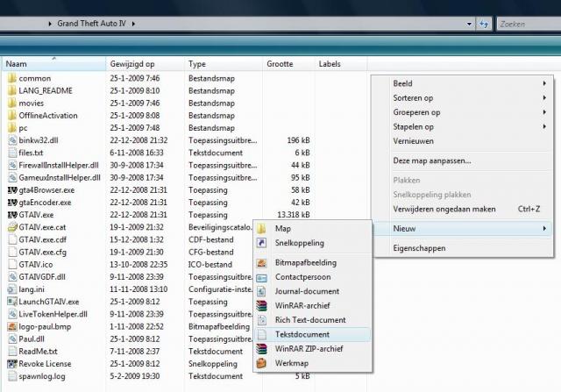Select Tekstdocument in the Nieuw submenu

[x=312, y=334]
